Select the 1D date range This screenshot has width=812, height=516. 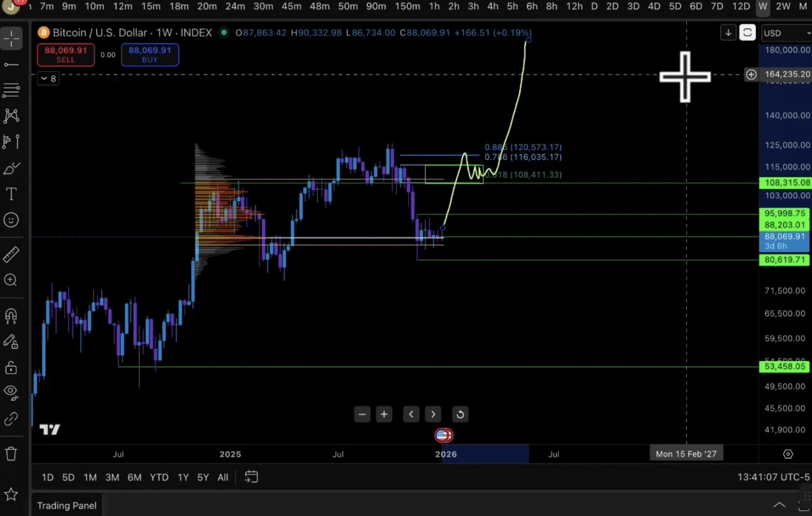coord(48,477)
